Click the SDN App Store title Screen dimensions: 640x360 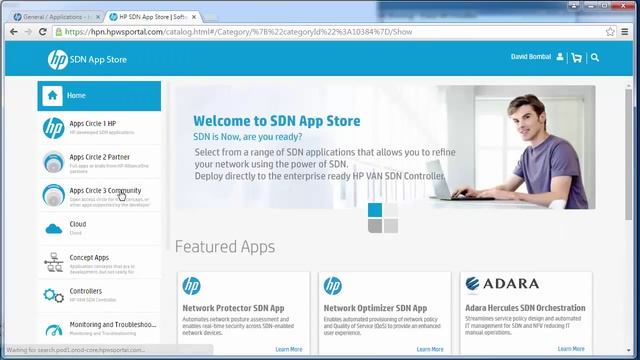tap(98, 60)
